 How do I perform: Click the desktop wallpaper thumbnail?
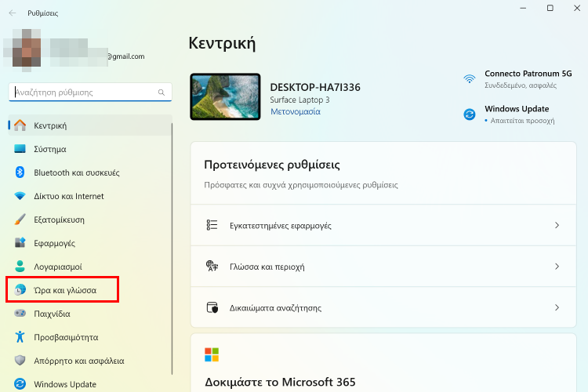point(225,96)
